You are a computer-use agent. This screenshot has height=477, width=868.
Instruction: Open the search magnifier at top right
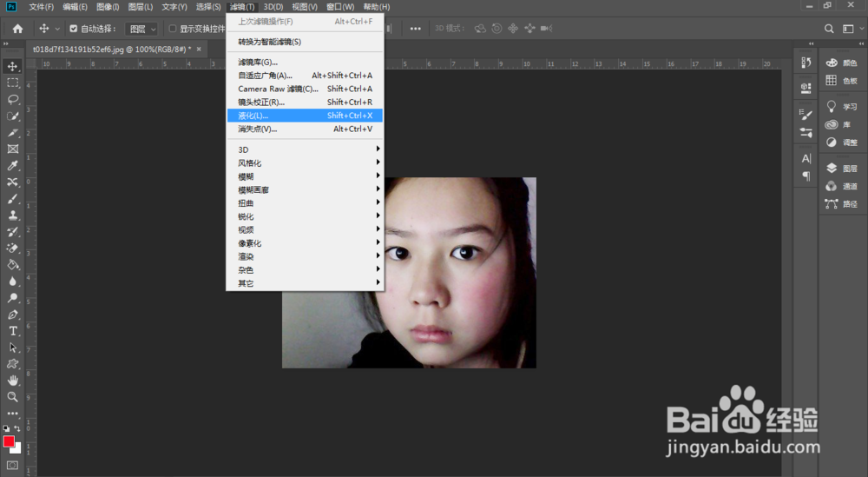coord(829,29)
